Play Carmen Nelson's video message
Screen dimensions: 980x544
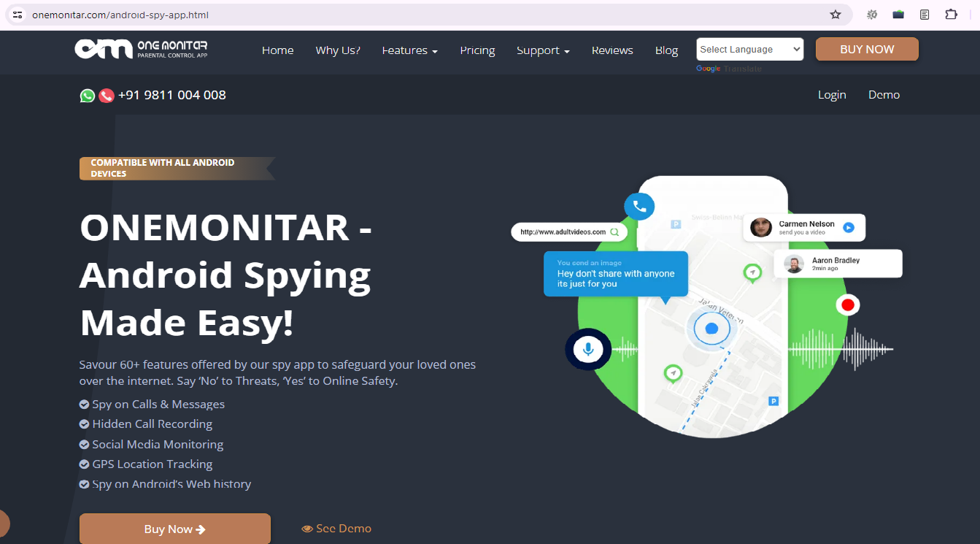tap(848, 227)
